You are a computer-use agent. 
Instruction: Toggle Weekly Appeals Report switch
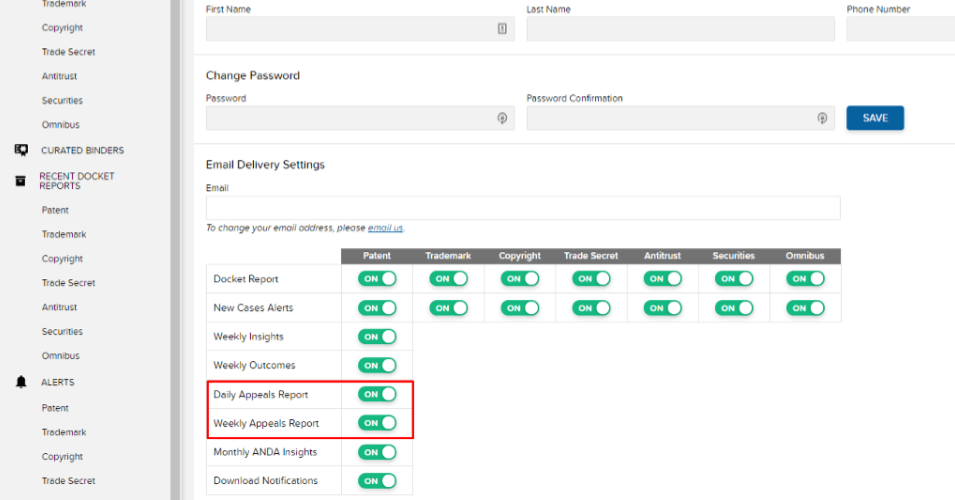(378, 423)
